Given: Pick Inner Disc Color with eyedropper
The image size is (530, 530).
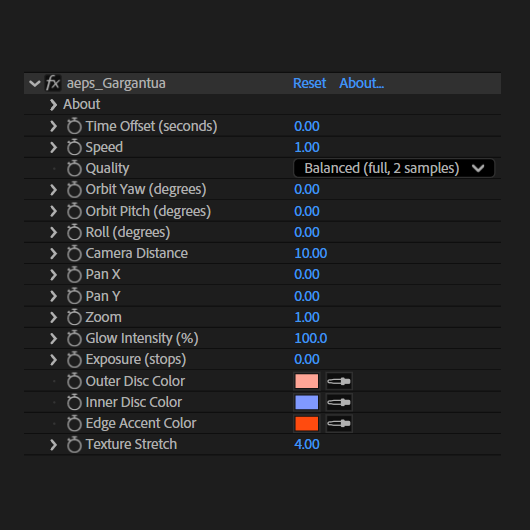Looking at the screenshot, I should (339, 402).
